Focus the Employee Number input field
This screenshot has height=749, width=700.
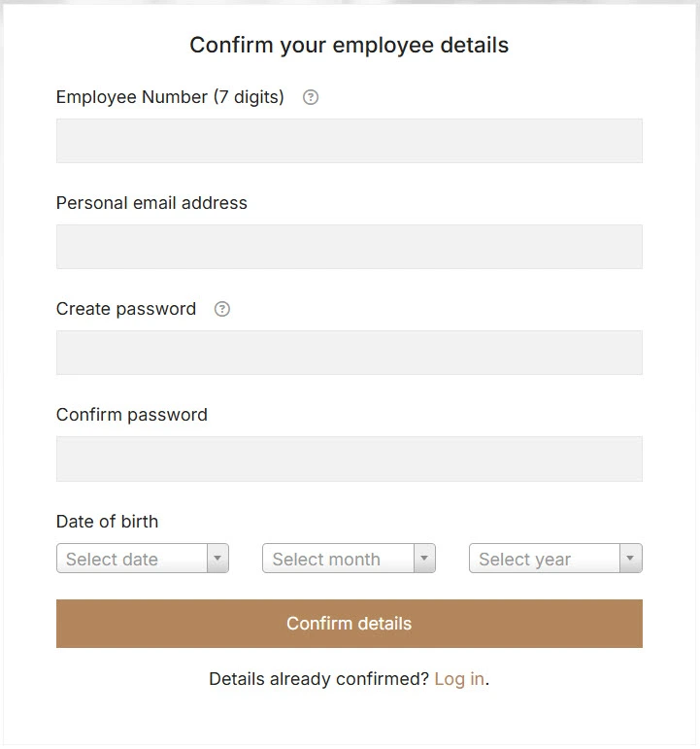click(x=350, y=141)
